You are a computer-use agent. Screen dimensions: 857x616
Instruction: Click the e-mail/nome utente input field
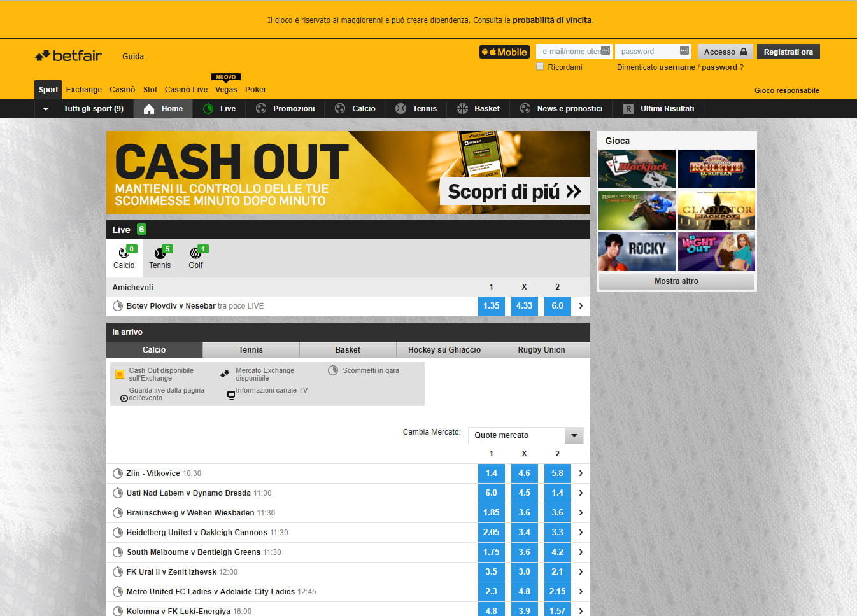click(574, 52)
